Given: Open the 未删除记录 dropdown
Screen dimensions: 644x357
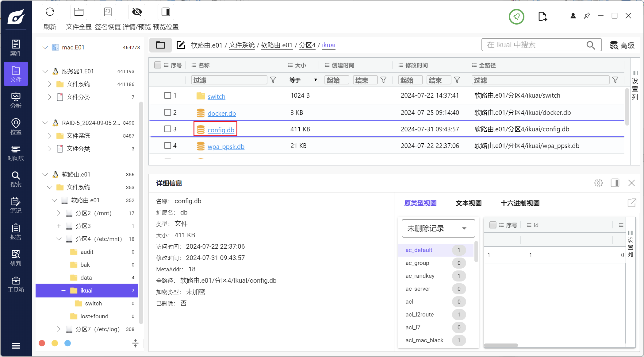Looking at the screenshot, I should (x=438, y=228).
